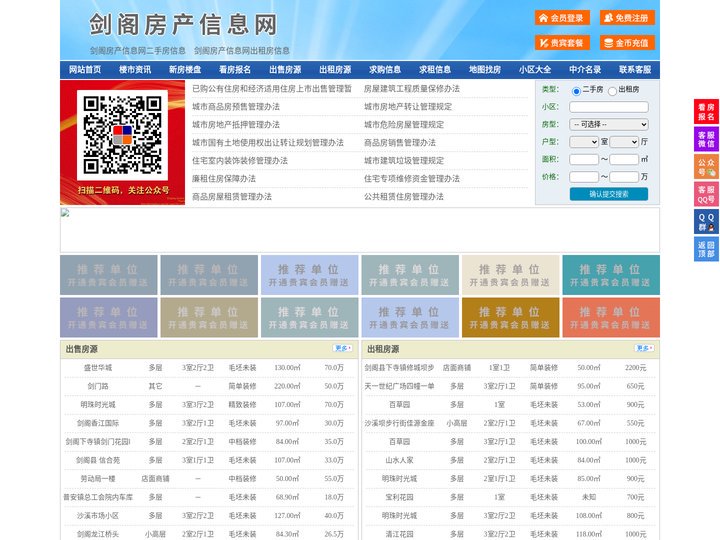Image resolution: width=720 pixels, height=540 pixels.
Task: Open article 廉租住房保障办法
Action: 224,179
